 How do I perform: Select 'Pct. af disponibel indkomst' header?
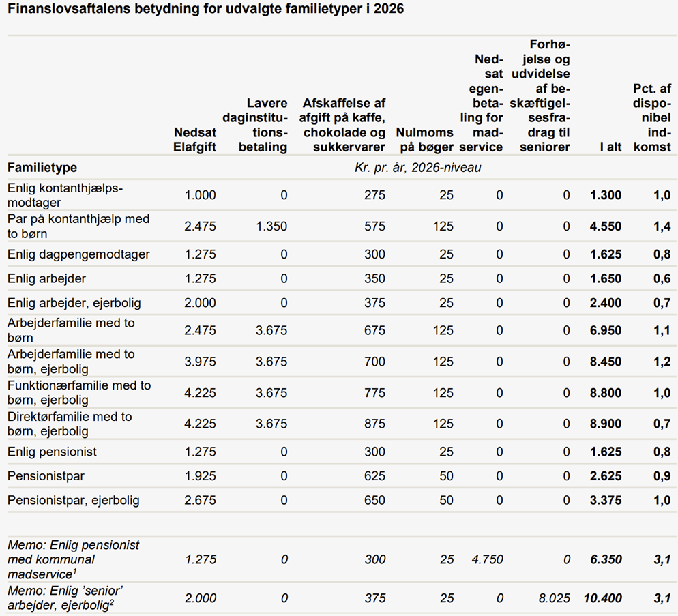(x=652, y=117)
